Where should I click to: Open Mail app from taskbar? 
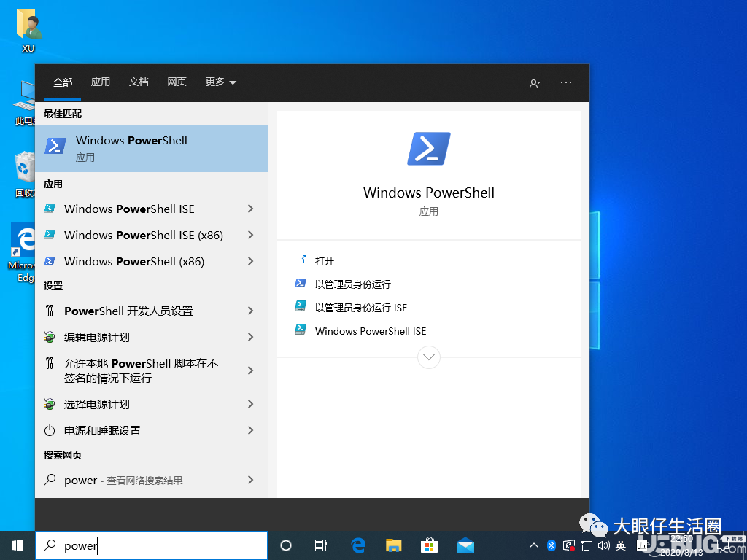click(x=465, y=545)
